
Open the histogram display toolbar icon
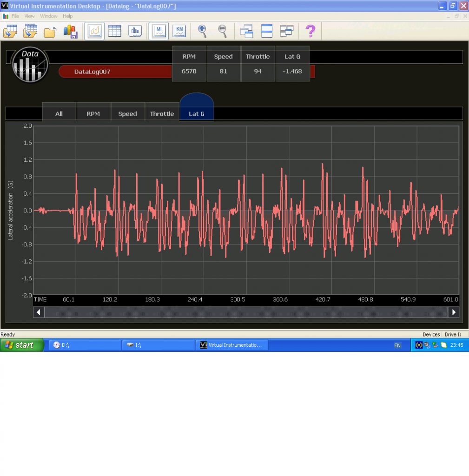(x=135, y=31)
